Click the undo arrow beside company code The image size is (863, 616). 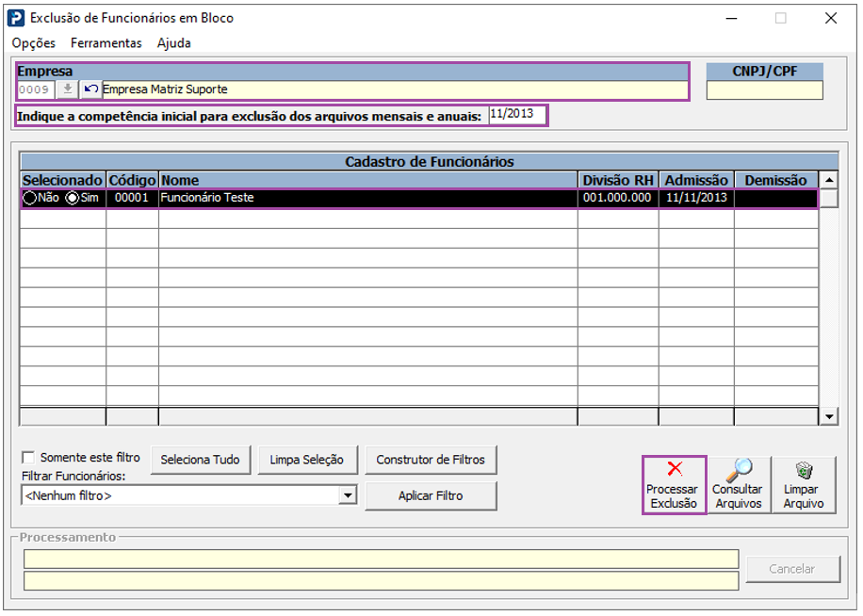pos(90,89)
